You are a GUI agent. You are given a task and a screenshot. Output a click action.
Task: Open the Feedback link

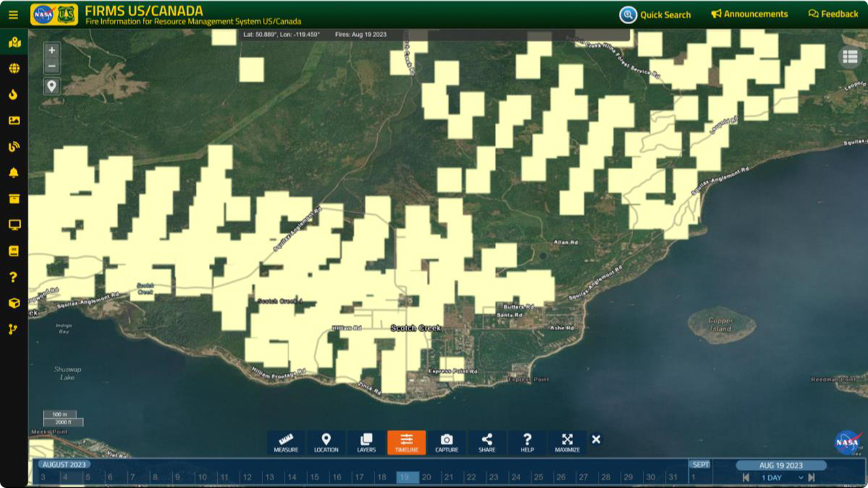(x=833, y=14)
